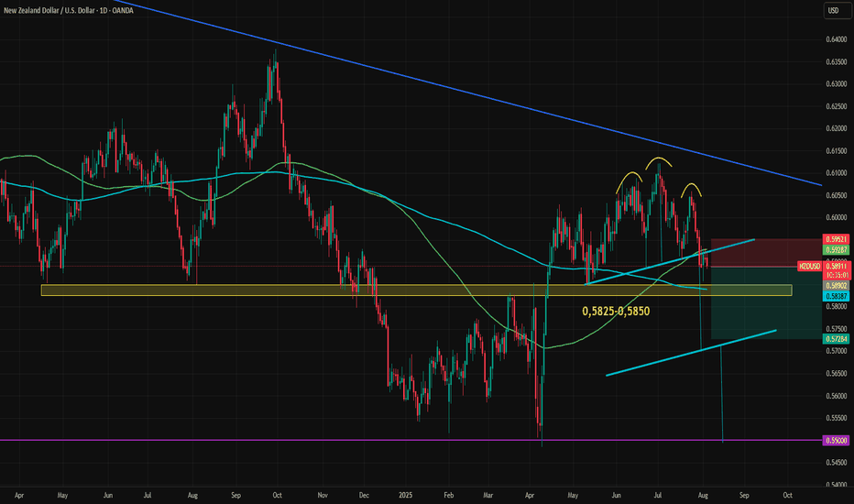This screenshot has width=854, height=504.
Task: Click the 0.61500 price axis value
Action: 836,151
